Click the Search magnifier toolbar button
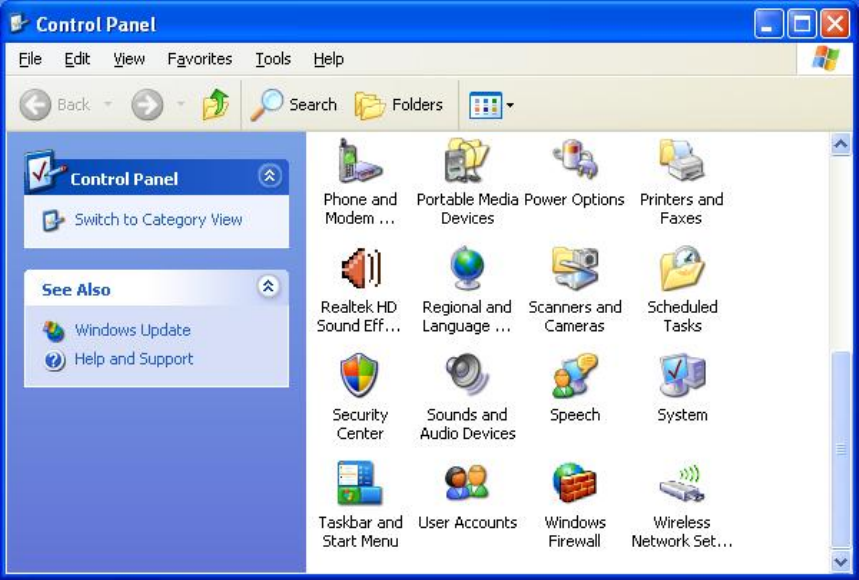 pyautogui.click(x=294, y=104)
